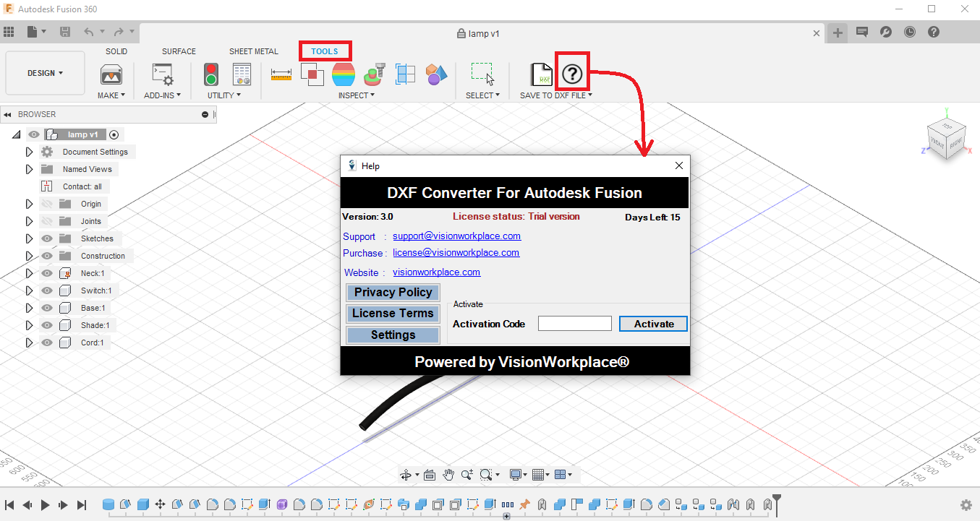The width and height of the screenshot is (980, 521).
Task: Click the Save disk icon
Action: pos(65,32)
